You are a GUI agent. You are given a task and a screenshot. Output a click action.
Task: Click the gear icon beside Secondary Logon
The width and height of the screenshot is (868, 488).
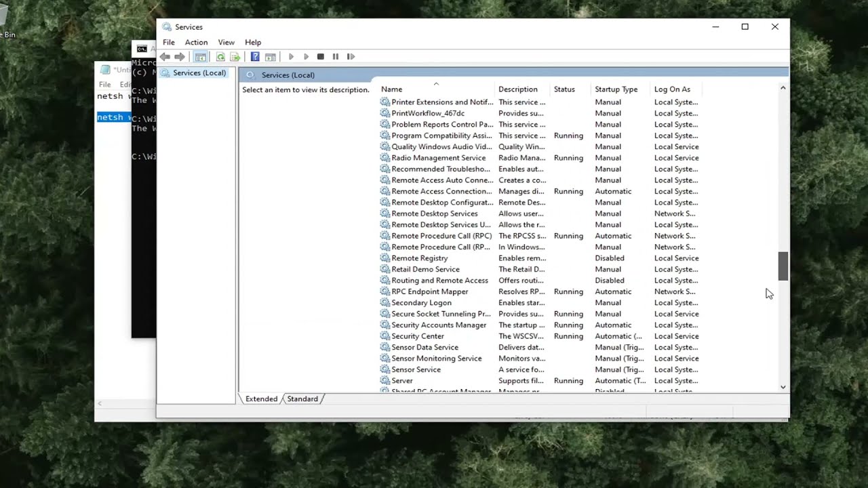pyautogui.click(x=385, y=303)
